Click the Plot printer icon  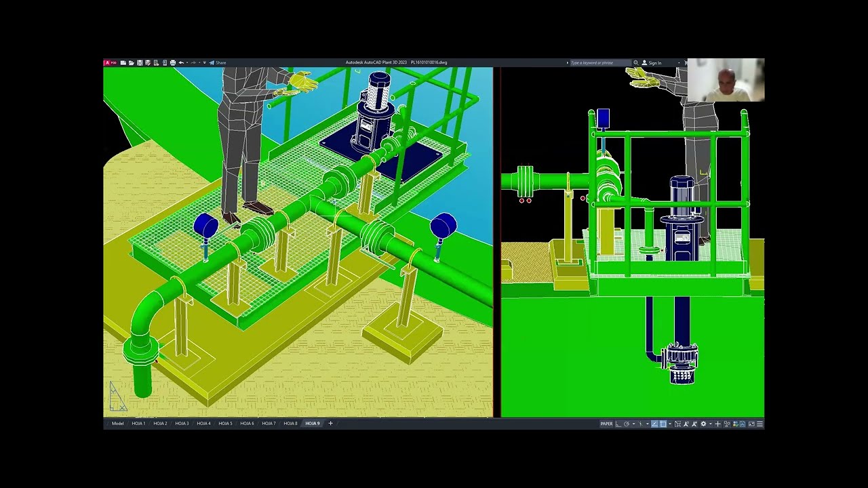pyautogui.click(x=173, y=62)
